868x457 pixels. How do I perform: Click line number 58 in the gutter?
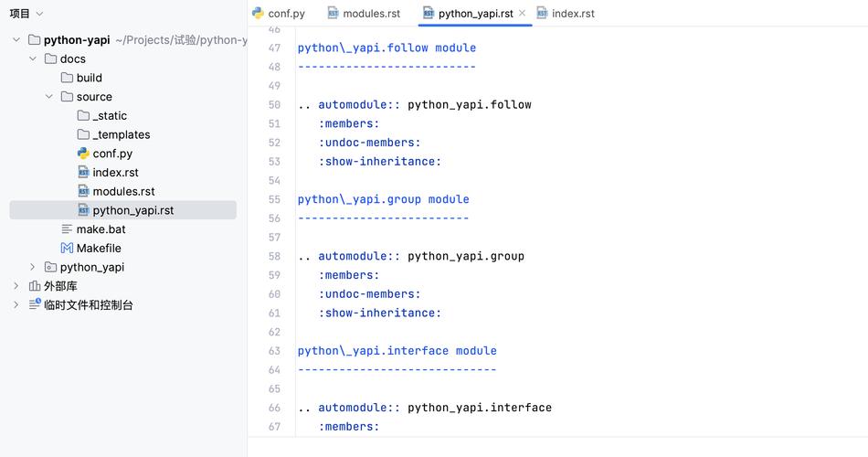(x=275, y=256)
